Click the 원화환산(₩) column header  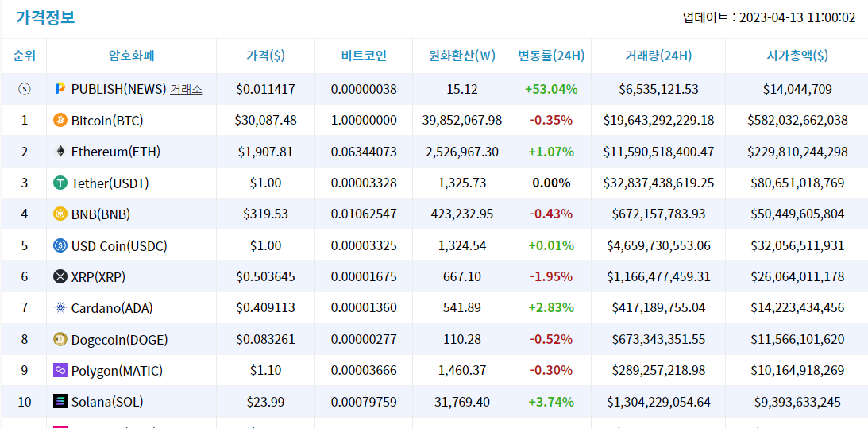click(x=461, y=56)
